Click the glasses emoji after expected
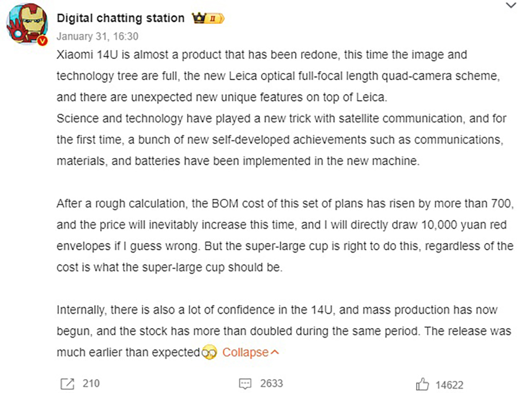Image resolution: width=532 pixels, height=393 pixels. 209,353
